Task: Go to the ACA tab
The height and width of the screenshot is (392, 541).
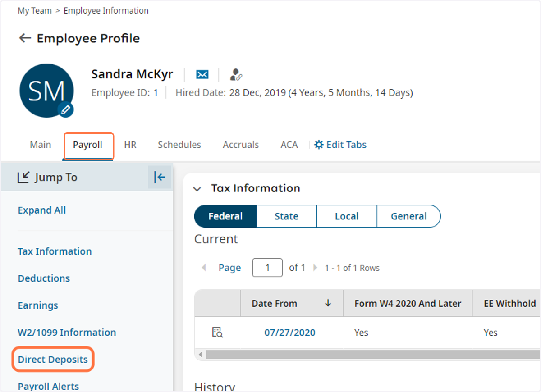Action: coord(289,145)
